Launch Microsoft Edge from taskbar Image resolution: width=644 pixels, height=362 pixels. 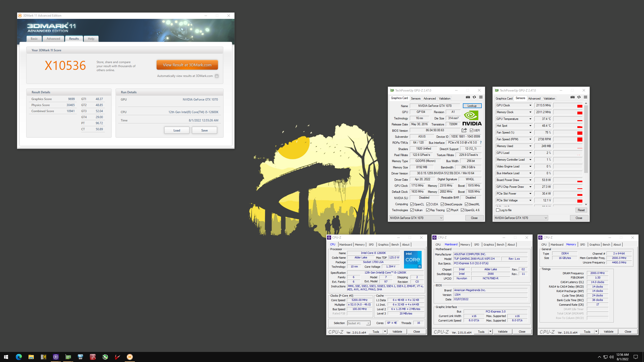pyautogui.click(x=19, y=357)
